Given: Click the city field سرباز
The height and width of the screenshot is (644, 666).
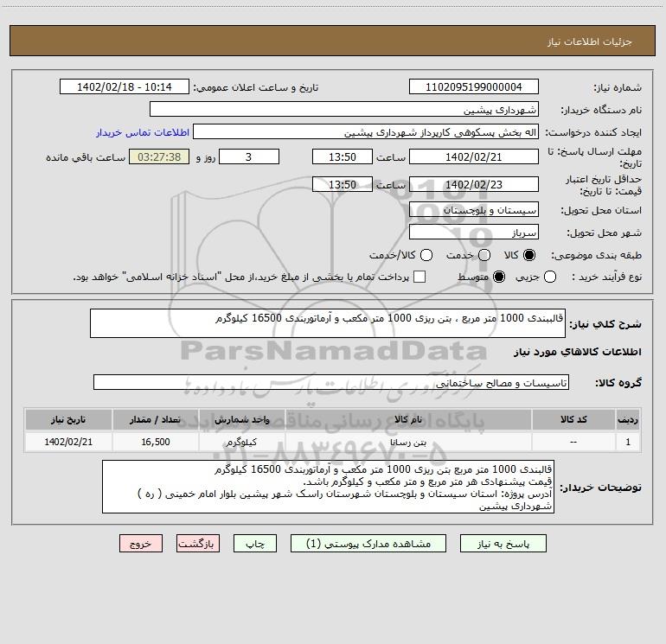Looking at the screenshot, I should click(474, 232).
